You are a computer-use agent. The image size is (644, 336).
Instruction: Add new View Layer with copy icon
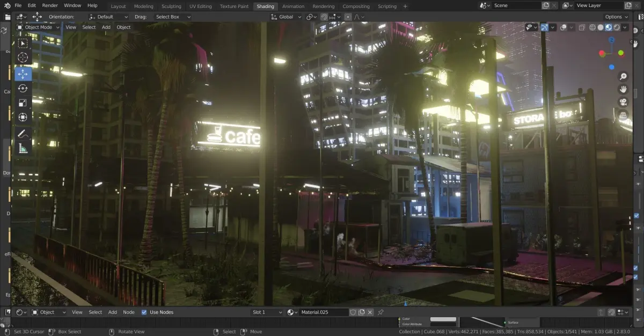point(627,5)
